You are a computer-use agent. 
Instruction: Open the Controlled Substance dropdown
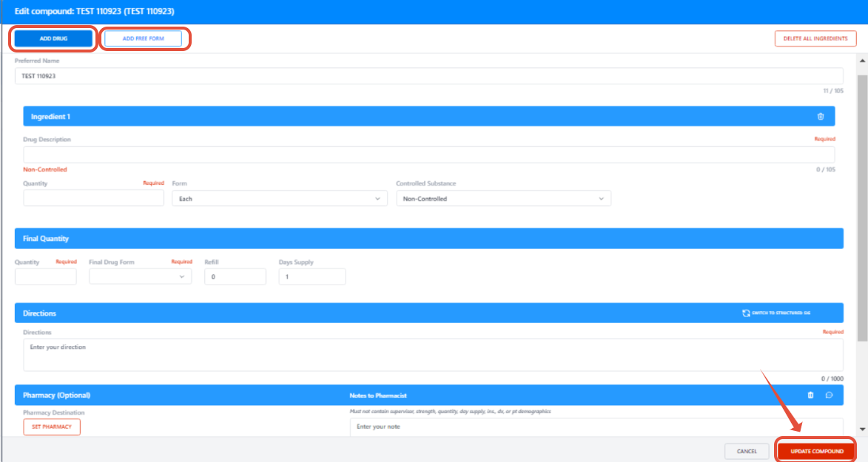click(503, 199)
